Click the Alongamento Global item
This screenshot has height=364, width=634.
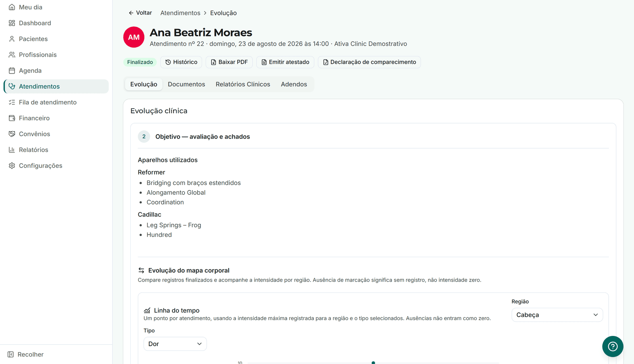(x=176, y=192)
